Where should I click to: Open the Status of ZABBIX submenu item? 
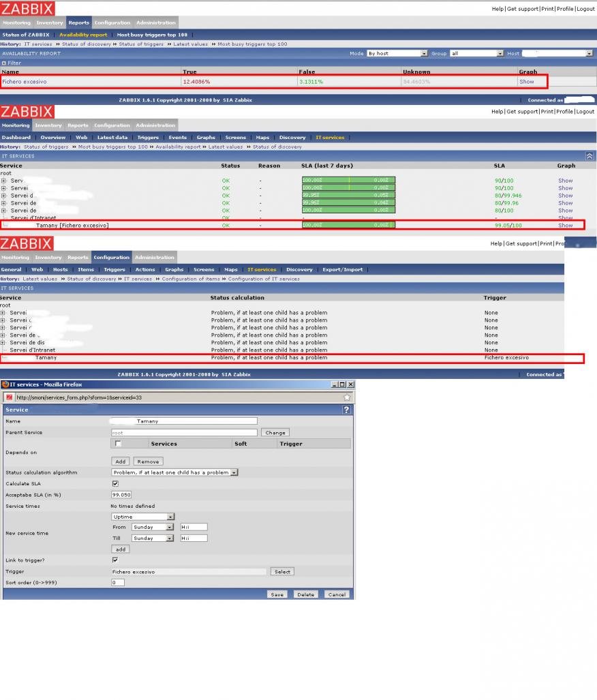pos(26,35)
